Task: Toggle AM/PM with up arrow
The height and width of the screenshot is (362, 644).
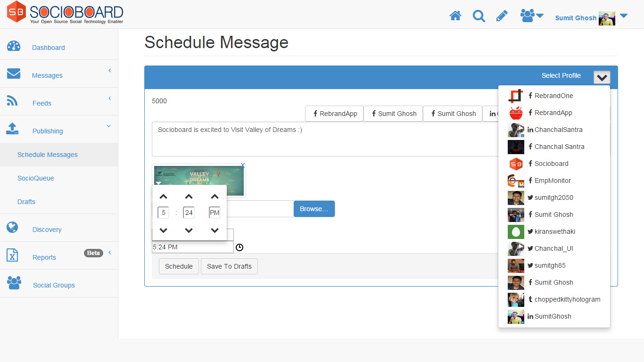Action: 215,197
